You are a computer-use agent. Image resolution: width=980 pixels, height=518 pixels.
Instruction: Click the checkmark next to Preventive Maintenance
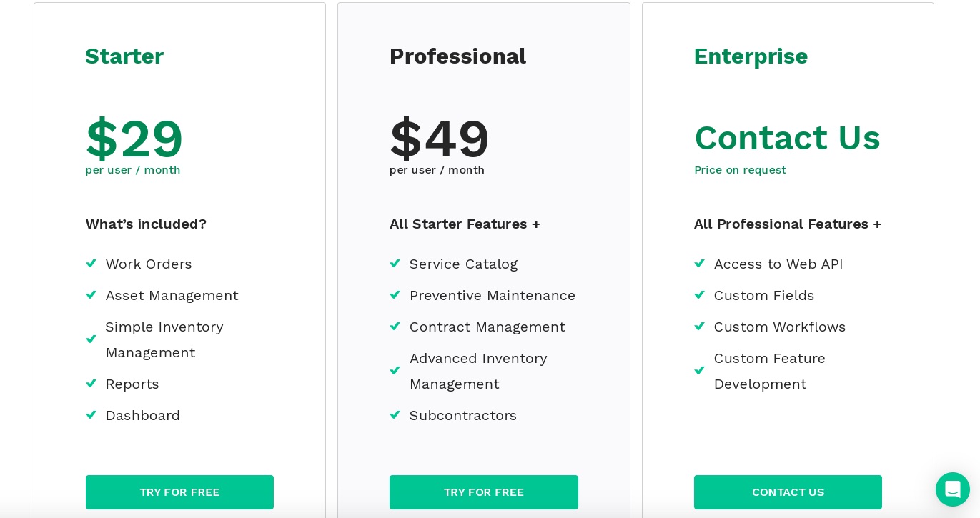(395, 295)
